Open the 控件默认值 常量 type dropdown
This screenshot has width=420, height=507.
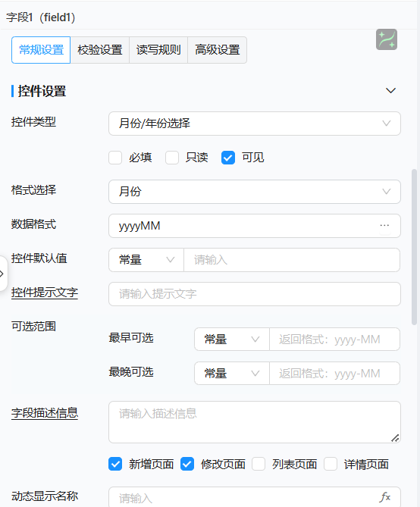pyautogui.click(x=146, y=260)
